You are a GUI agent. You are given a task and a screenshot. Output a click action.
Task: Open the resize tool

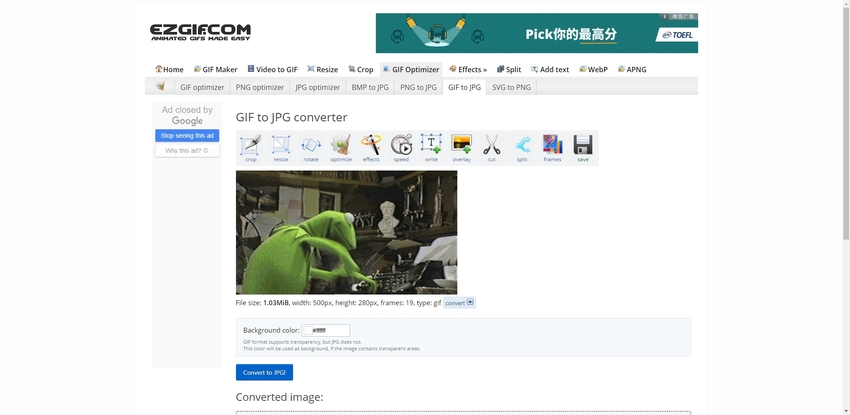point(281,147)
